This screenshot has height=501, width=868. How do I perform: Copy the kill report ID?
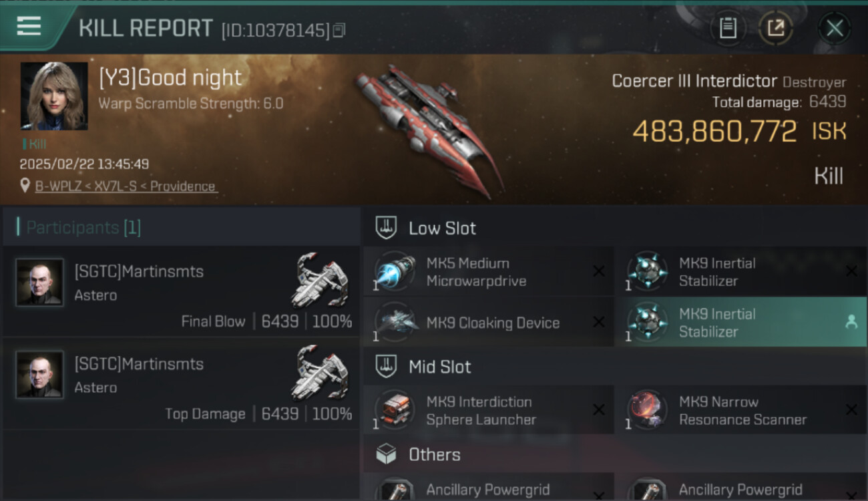click(x=339, y=30)
